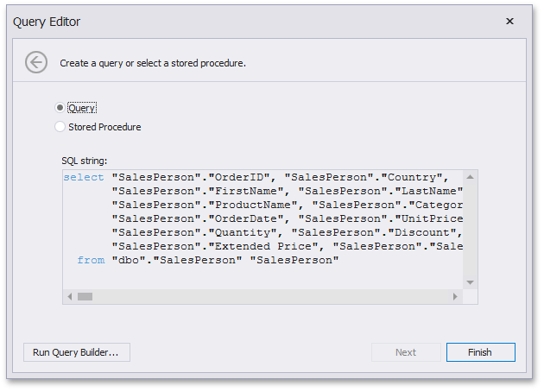This screenshot has width=544, height=392.
Task: Choose the Stored Procedure option
Action: [60, 127]
